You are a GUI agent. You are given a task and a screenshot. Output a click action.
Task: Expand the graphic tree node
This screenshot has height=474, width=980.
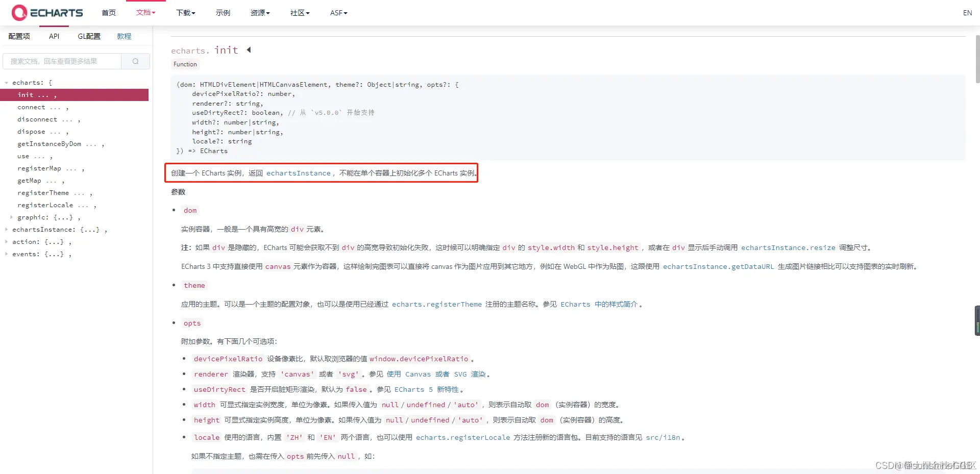[12, 217]
